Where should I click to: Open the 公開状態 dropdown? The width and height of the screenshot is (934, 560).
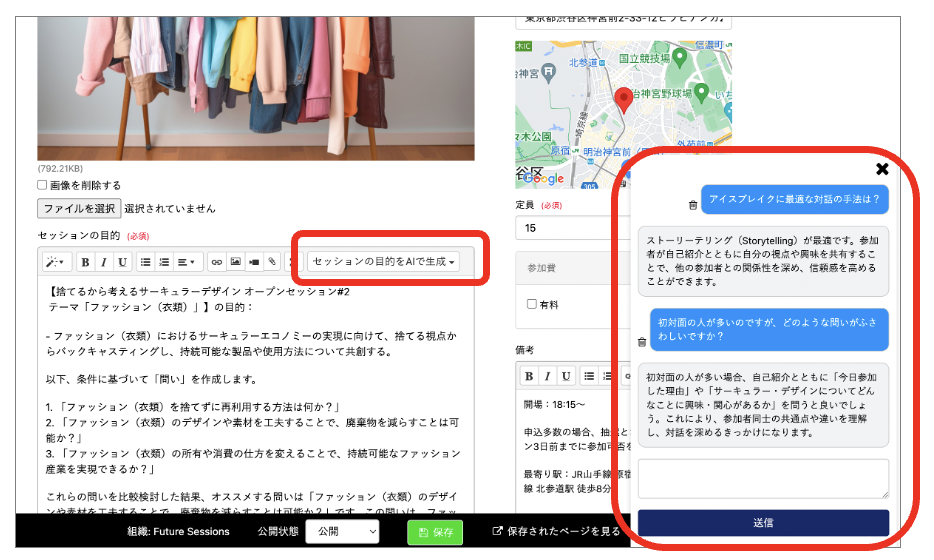(x=343, y=531)
